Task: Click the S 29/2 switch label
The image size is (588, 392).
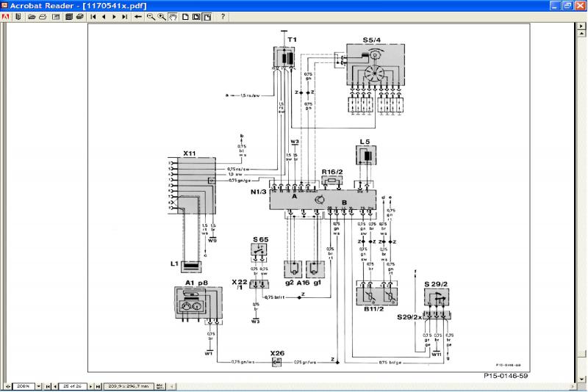Action: pyautogui.click(x=436, y=284)
